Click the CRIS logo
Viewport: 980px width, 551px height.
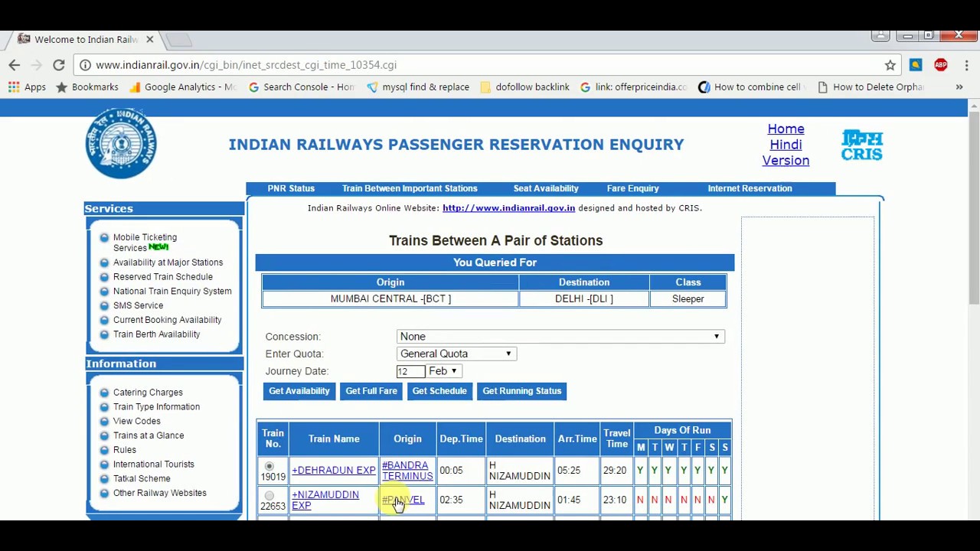pos(862,145)
